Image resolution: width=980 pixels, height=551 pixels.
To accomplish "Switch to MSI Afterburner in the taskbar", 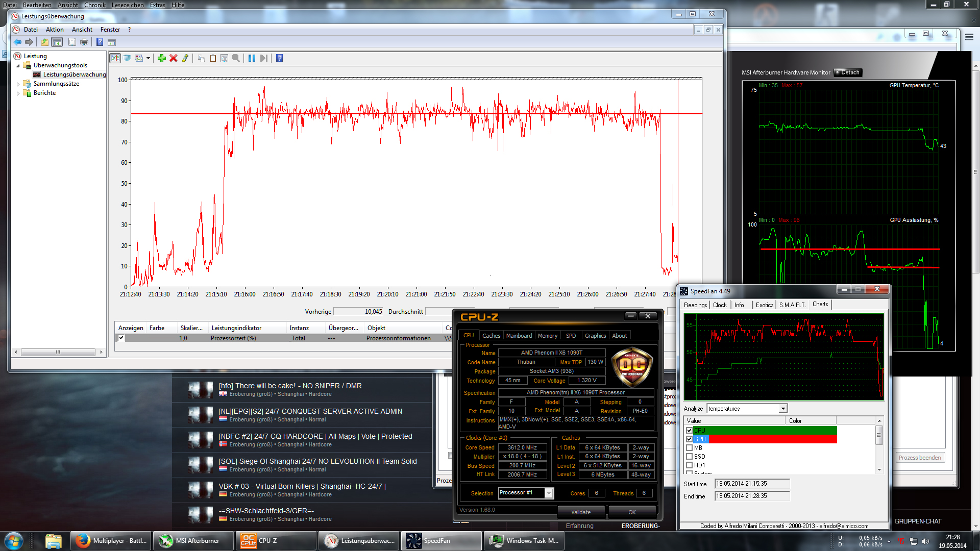I will coord(193,541).
